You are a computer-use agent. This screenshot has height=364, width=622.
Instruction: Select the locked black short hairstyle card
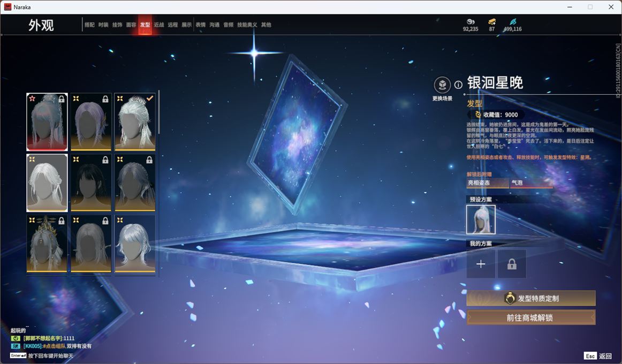pos(91,183)
